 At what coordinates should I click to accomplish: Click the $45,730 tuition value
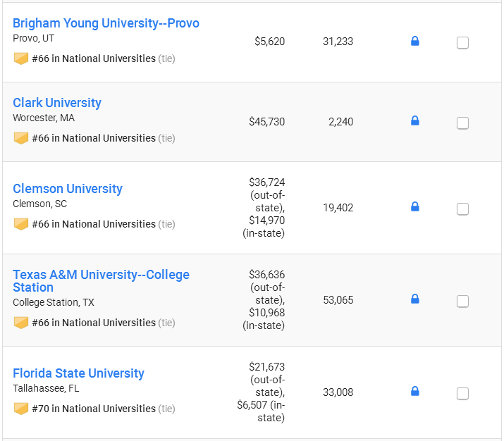tap(266, 122)
